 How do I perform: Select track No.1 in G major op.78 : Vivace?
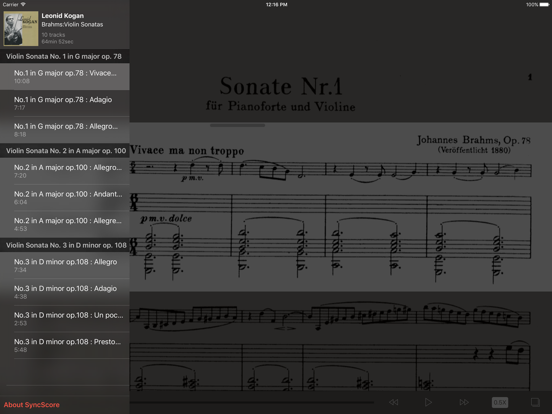[65, 76]
